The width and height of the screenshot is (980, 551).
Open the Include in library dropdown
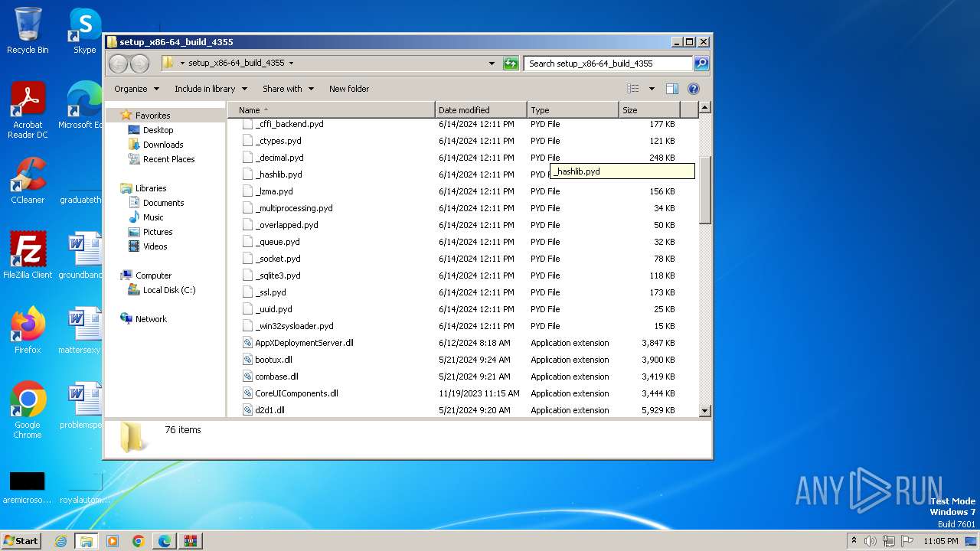click(x=211, y=89)
